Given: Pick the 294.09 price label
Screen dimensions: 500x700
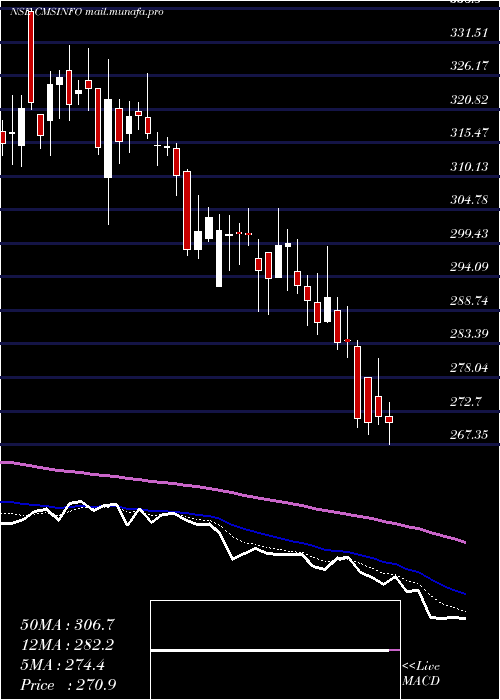Looking at the screenshot, I should [469, 267].
